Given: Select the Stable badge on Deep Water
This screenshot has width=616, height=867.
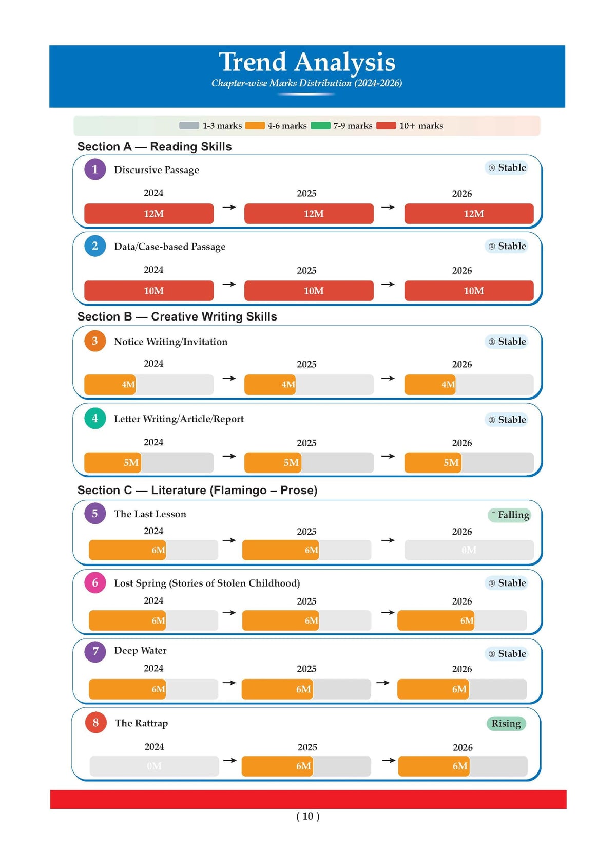Looking at the screenshot, I should point(507,654).
